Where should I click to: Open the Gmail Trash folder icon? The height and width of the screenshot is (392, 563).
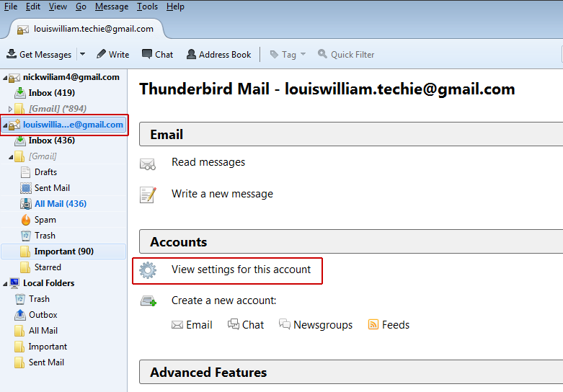(25, 236)
